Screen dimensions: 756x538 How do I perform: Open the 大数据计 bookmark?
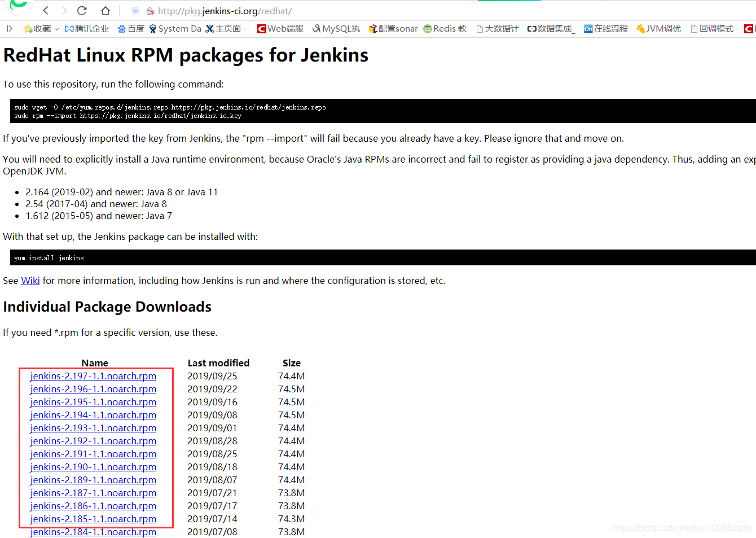498,29
